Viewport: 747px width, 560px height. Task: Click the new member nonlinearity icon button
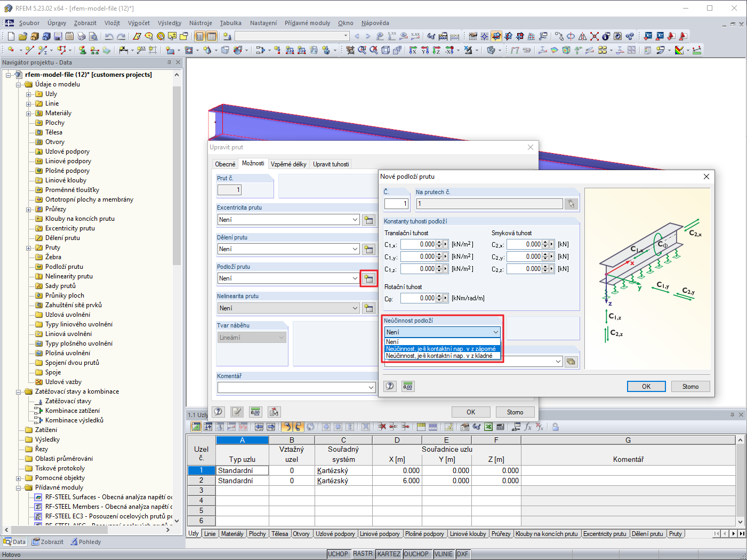(x=368, y=308)
